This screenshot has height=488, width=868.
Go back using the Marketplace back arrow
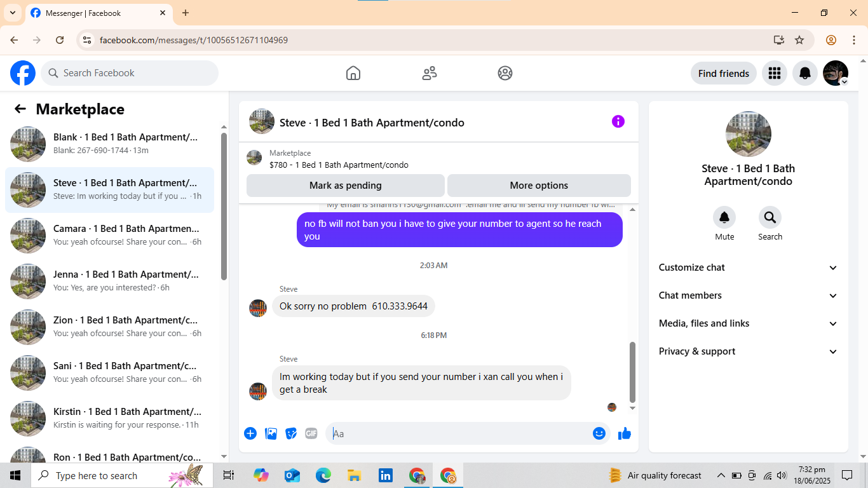20,109
